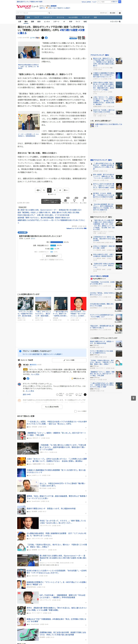Share article on X below the headline
The width and height of the screenshot is (138, 644).
43,38
